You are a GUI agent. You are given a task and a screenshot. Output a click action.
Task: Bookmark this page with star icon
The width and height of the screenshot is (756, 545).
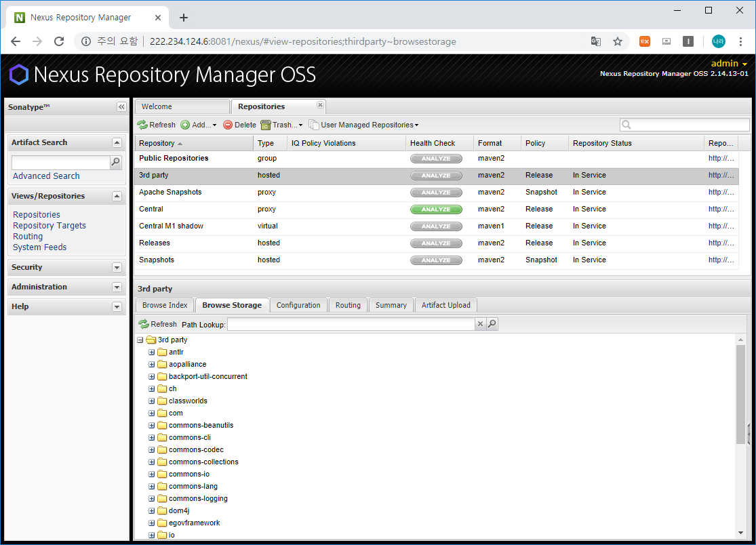point(618,41)
